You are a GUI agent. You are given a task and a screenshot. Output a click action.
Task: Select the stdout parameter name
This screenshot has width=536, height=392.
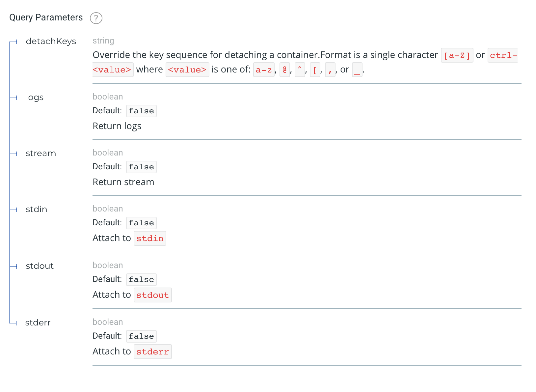coord(40,266)
